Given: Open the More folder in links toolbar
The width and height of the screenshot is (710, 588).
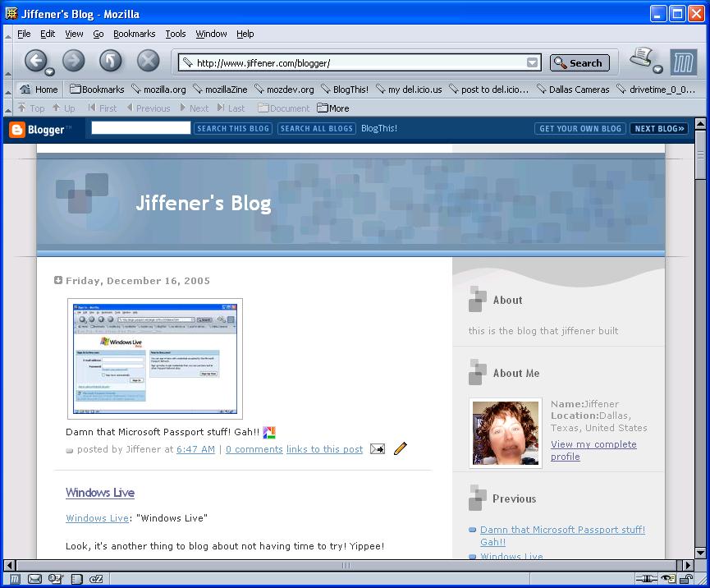Looking at the screenshot, I should click(x=333, y=108).
